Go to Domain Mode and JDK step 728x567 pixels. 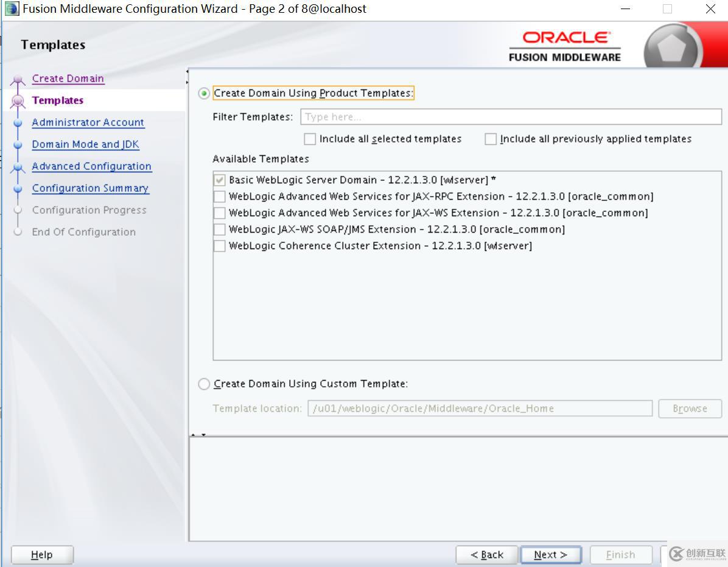coord(85,144)
